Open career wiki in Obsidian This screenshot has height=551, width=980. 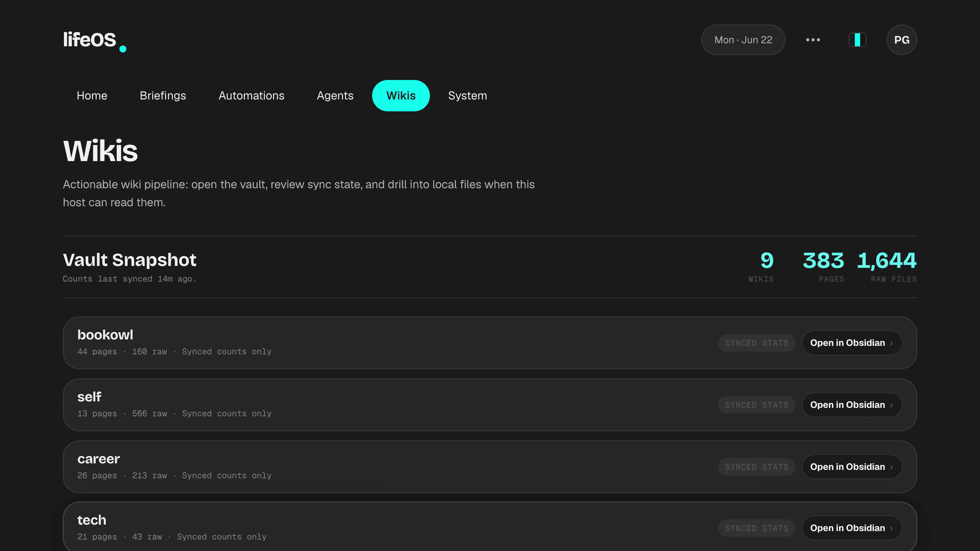(852, 467)
